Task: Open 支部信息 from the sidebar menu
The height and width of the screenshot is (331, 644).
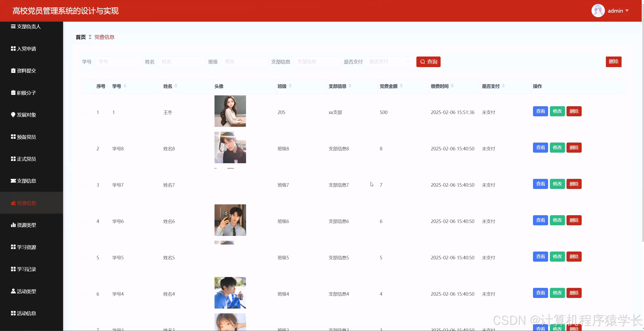Action: coord(26,181)
